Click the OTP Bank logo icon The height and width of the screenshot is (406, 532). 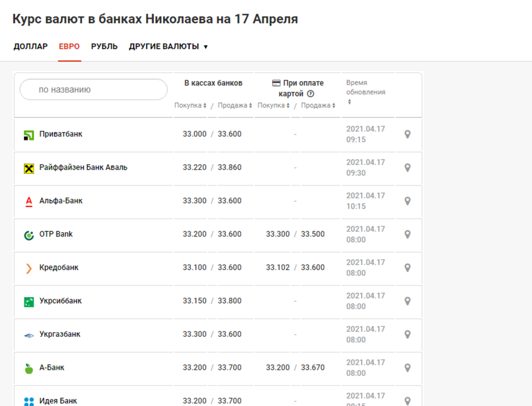tap(29, 235)
